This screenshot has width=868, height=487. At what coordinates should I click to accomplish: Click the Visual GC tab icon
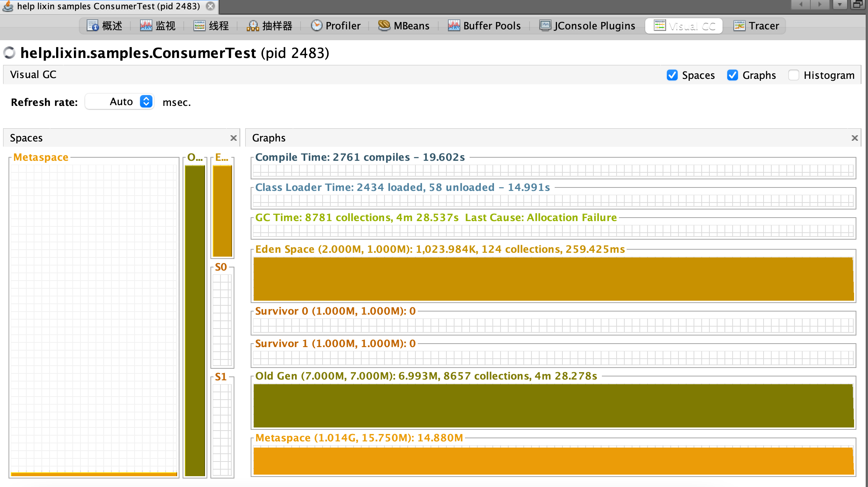(658, 26)
